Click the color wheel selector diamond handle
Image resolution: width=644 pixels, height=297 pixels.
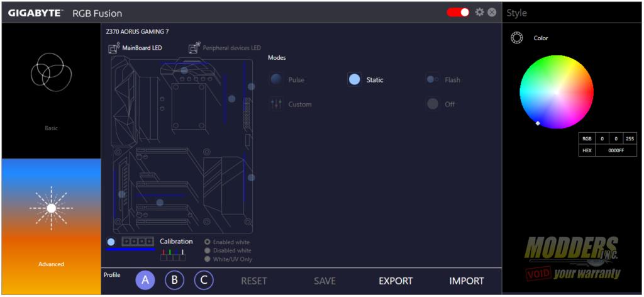tap(538, 123)
